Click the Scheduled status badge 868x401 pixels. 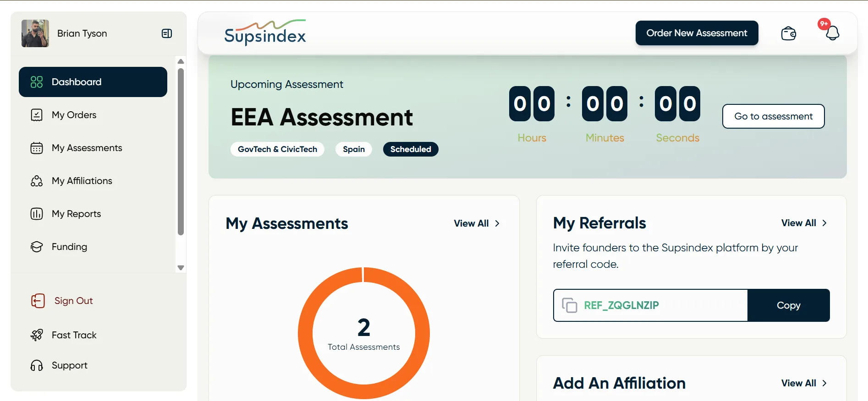411,149
